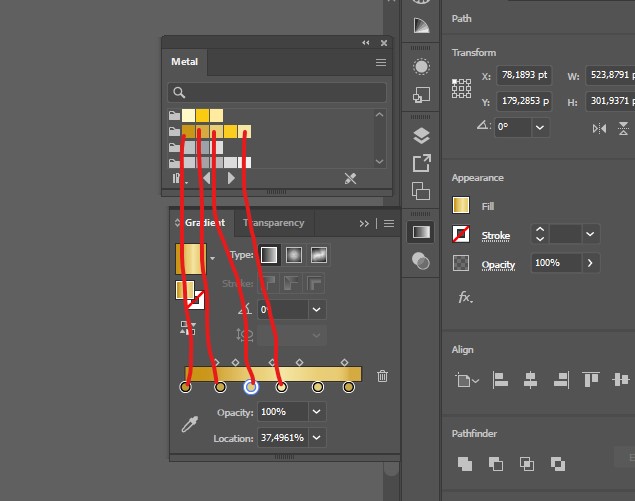This screenshot has width=635, height=501.
Task: Click the Unite pathfinder icon
Action: pyautogui.click(x=465, y=464)
